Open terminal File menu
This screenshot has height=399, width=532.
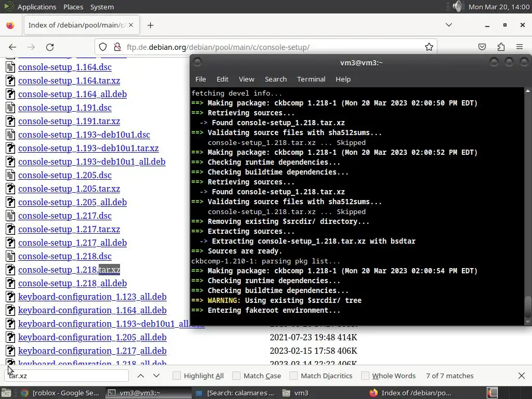point(201,79)
